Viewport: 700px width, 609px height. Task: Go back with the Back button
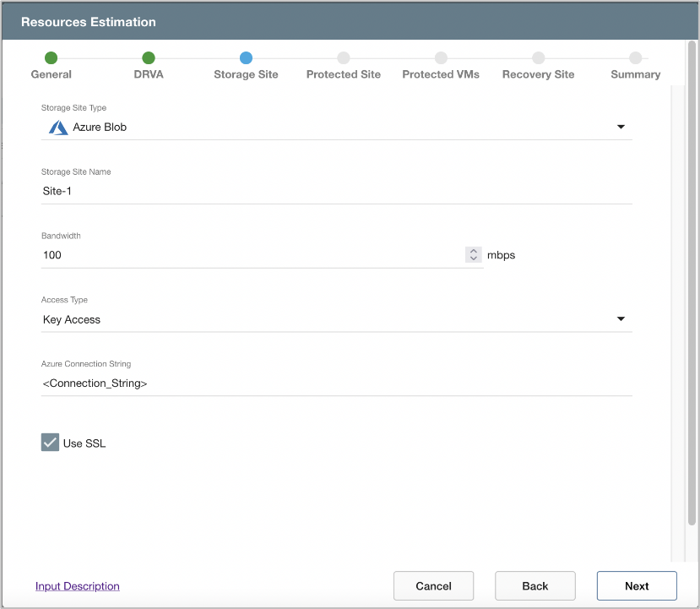[534, 585]
